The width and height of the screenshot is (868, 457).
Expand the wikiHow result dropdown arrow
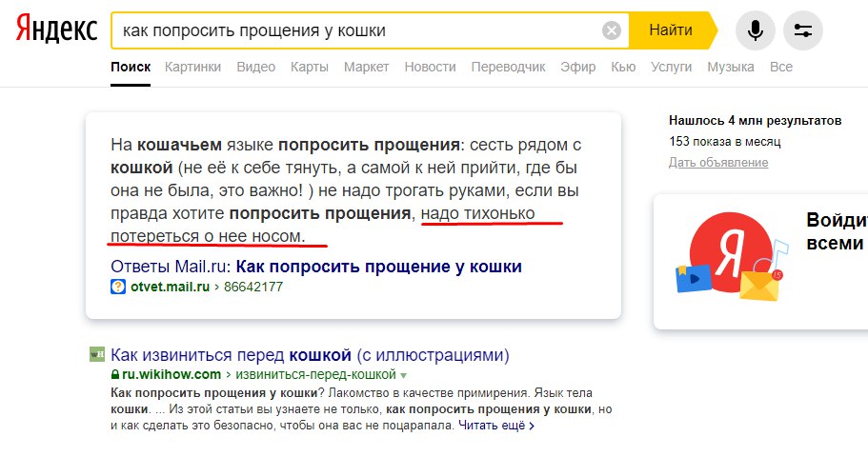pos(404,376)
